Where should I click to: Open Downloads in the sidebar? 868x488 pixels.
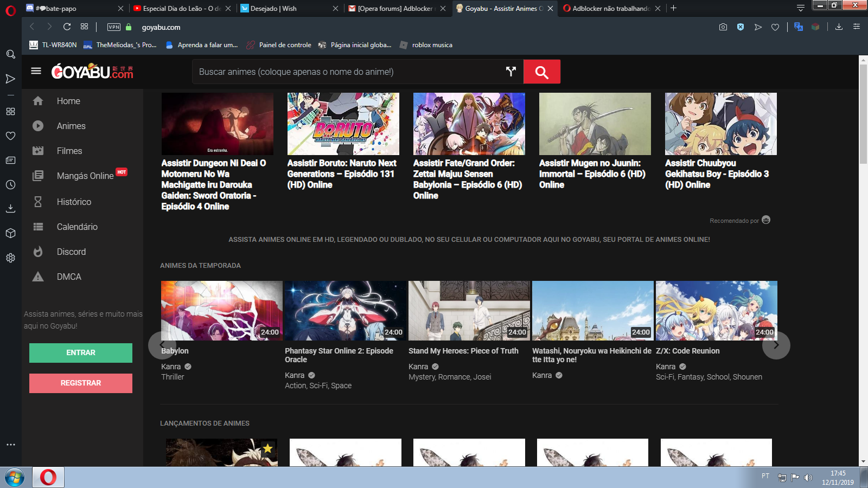10,208
